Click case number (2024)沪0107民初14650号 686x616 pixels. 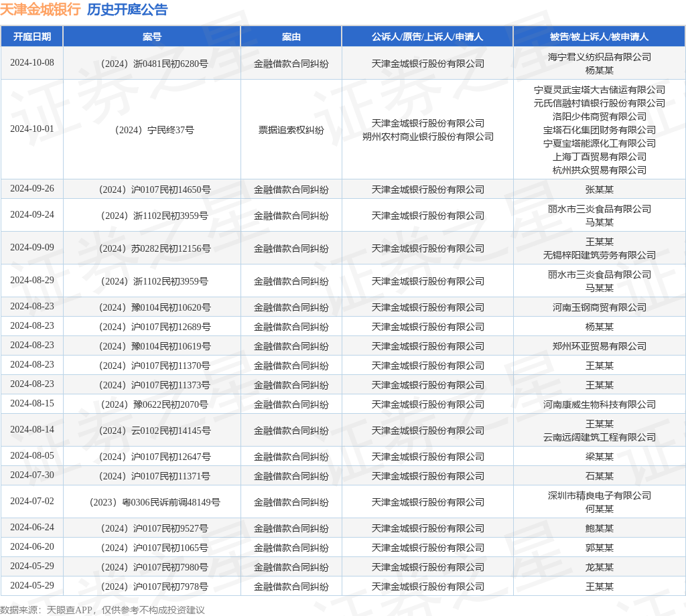(x=155, y=189)
